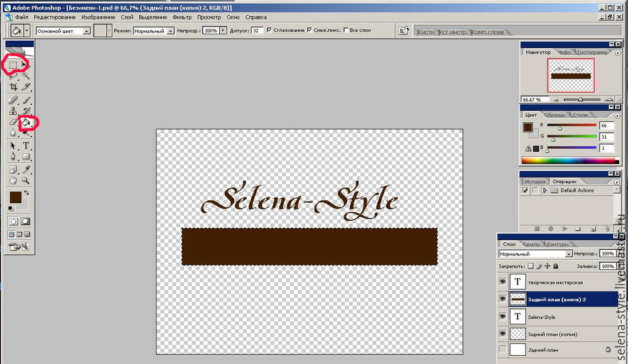Screen dimensions: 628x364
Task: Select the Slice tool
Action: 26,87
